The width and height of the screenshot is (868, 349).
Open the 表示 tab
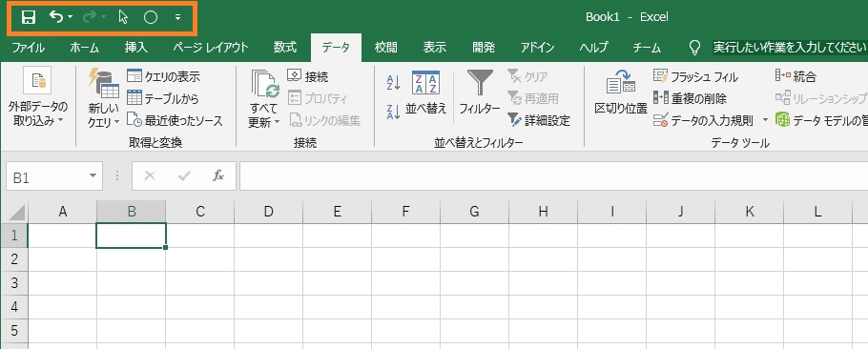click(x=435, y=48)
